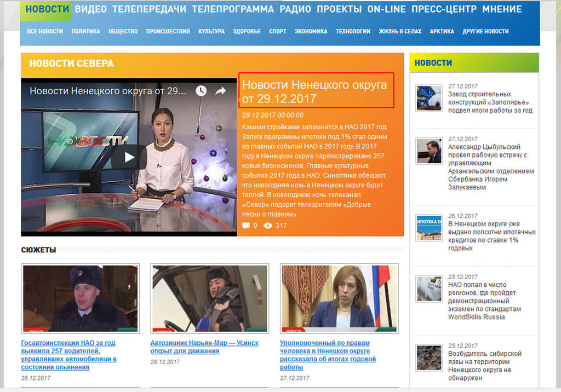Screen dimensions: 561x392
Task: Select ВСЕ НОВОСТИ submenu
Action: click(45, 31)
